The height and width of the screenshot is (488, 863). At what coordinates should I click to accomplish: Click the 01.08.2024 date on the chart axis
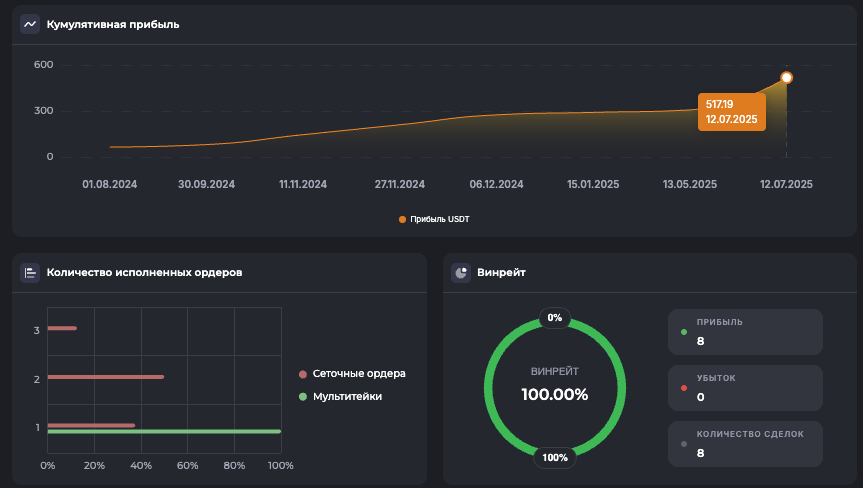[x=109, y=184]
